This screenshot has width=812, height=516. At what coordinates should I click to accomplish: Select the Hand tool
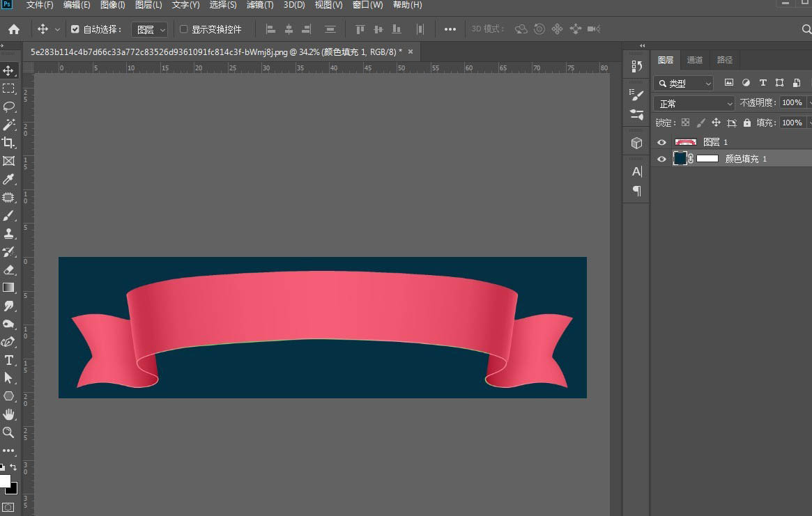coord(9,414)
